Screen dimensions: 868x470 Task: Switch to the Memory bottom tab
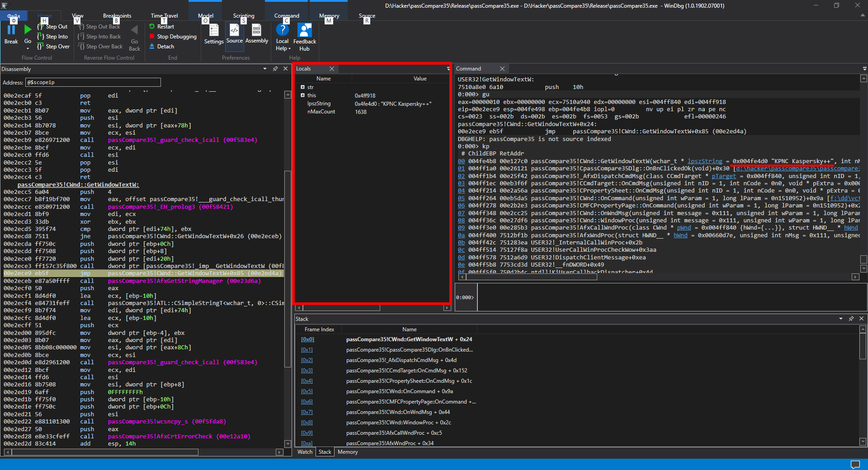point(347,452)
